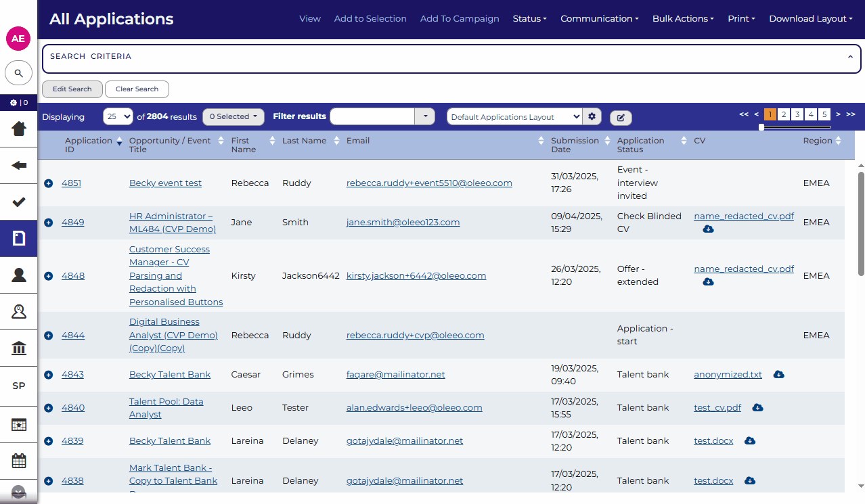Download CV for application 4849

pos(708,229)
